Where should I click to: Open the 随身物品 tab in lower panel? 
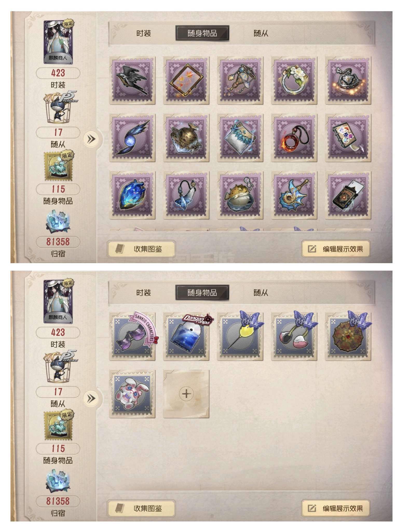pyautogui.click(x=202, y=292)
